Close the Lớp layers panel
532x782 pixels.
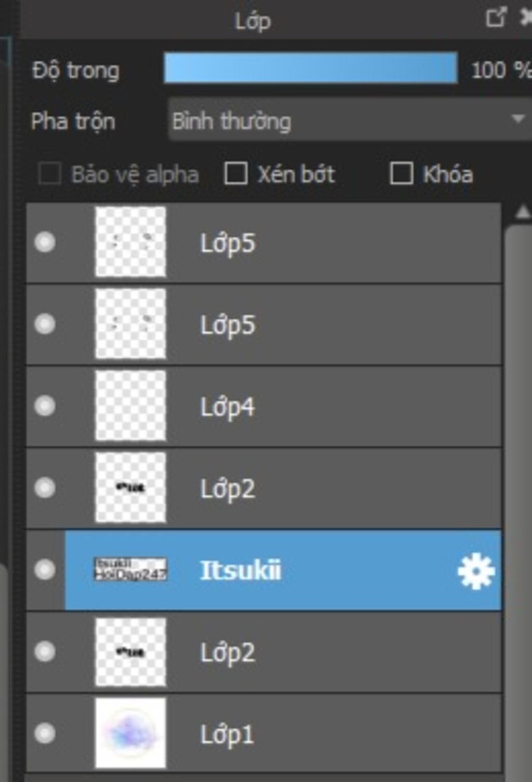(526, 18)
